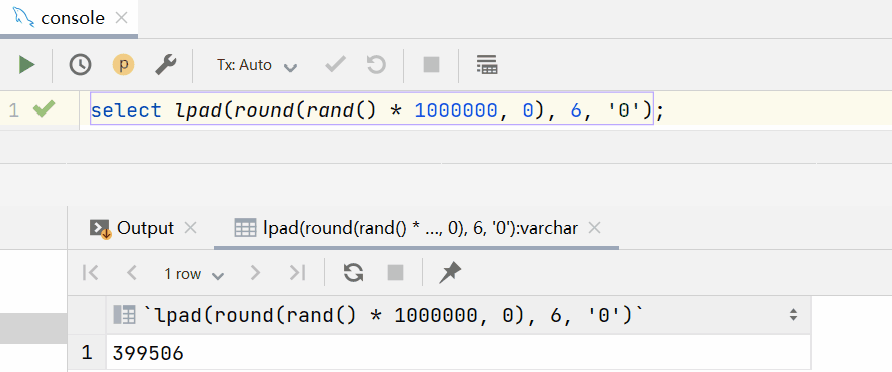Image resolution: width=892 pixels, height=372 pixels.
Task: Click the green check mark beside line 1
Action: [x=44, y=109]
